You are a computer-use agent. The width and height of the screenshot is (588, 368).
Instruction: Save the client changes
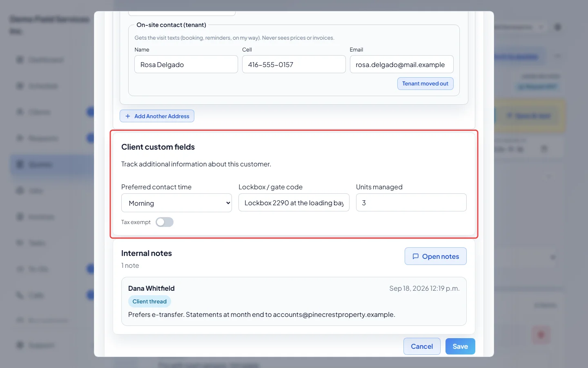(460, 346)
